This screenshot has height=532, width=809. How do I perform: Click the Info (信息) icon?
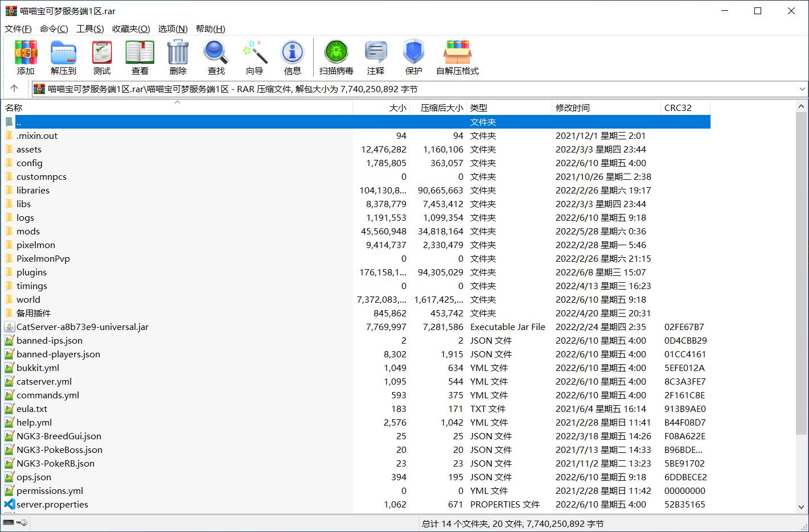293,52
